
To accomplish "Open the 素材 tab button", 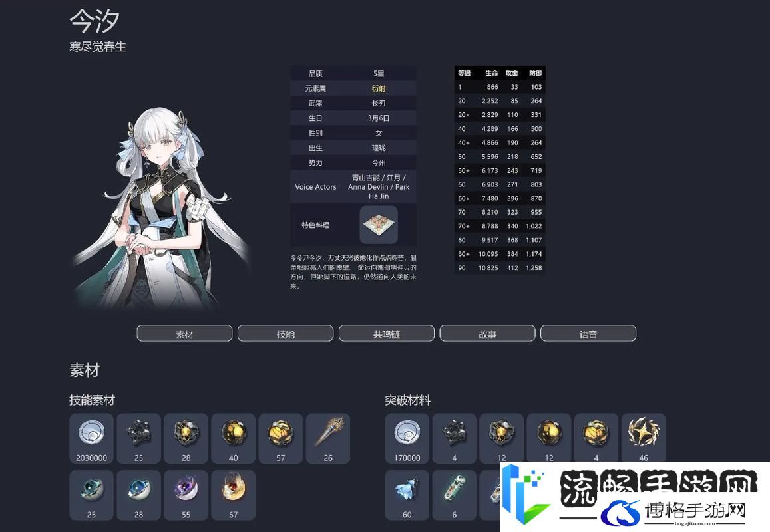I will pos(184,334).
